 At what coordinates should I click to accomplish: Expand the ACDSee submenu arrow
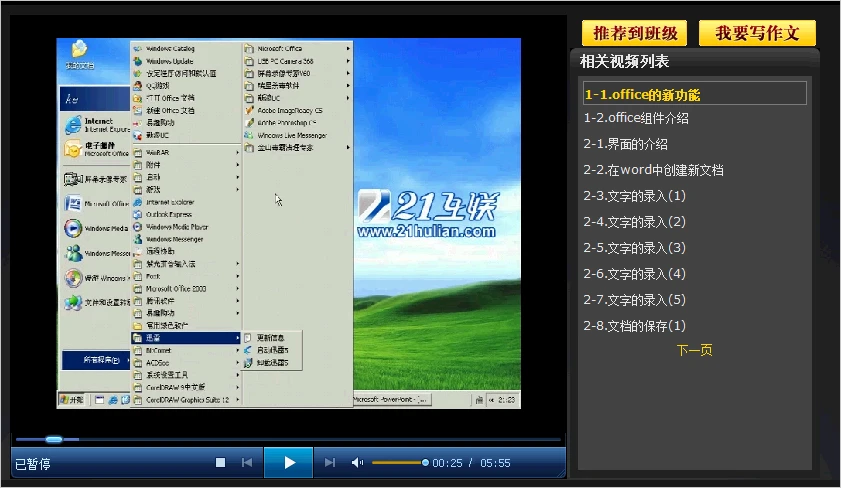tap(237, 363)
